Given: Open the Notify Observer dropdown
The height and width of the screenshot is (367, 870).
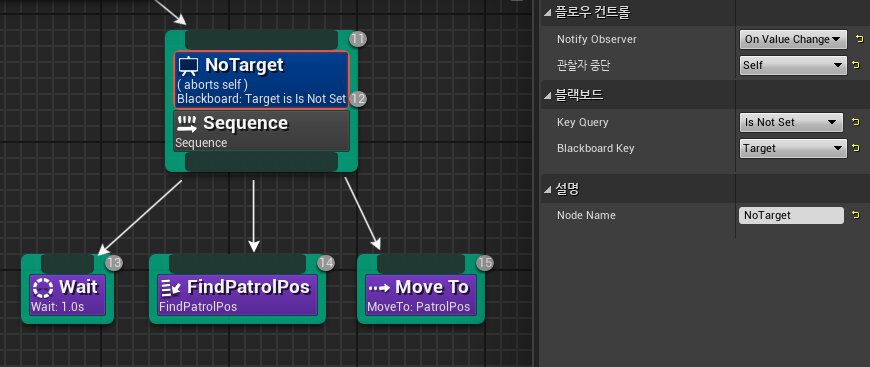Looking at the screenshot, I should [793, 39].
